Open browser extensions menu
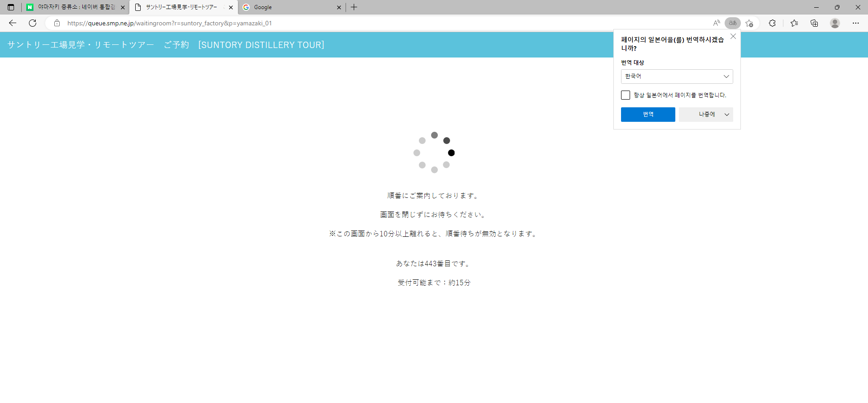This screenshot has height=403, width=868. (x=772, y=23)
